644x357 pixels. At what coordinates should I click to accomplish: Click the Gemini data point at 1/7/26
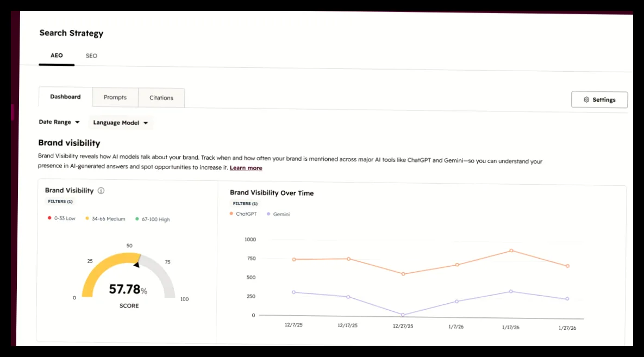[457, 302]
